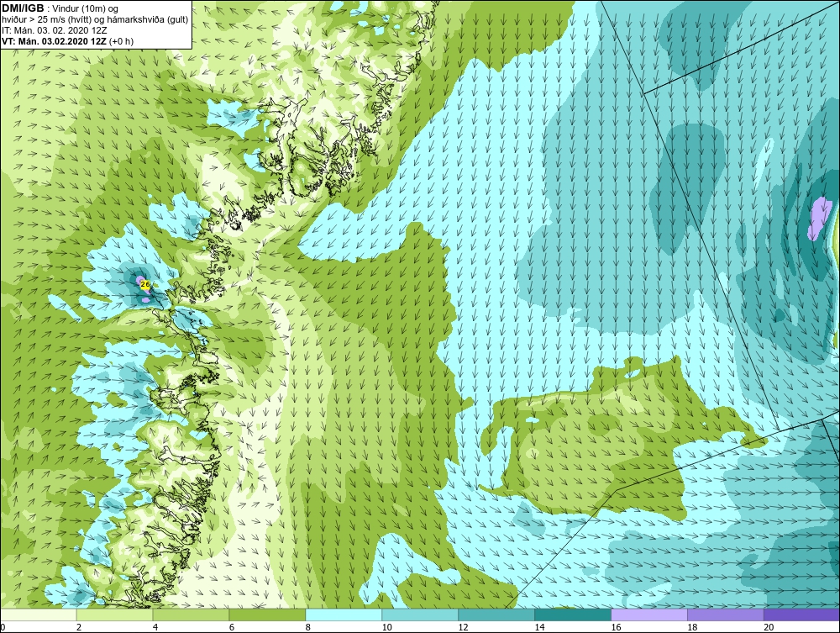Select the 10–12 m/s light teal legend swatch
Viewport: 840px width, 633px height.
[420, 615]
